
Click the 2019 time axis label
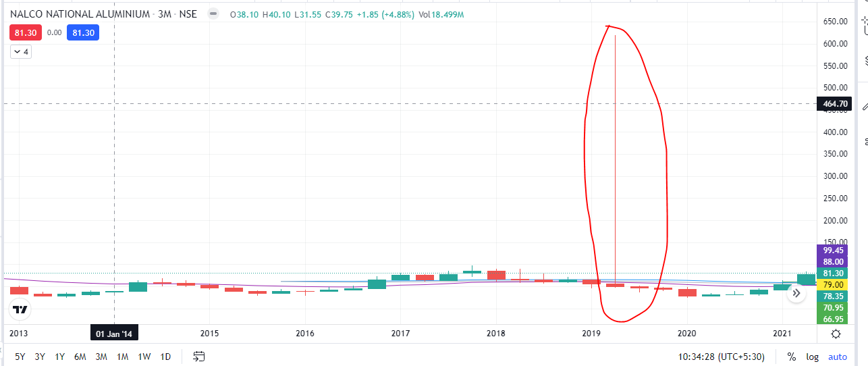pos(591,334)
